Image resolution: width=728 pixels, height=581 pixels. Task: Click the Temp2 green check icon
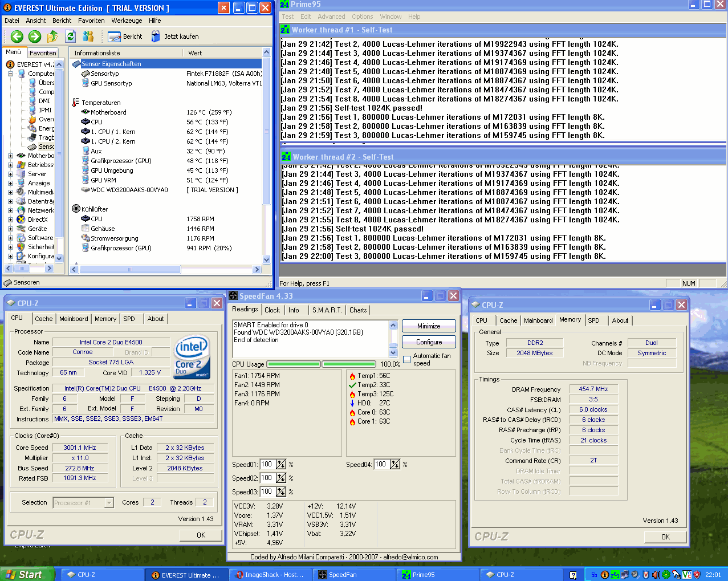click(x=352, y=385)
